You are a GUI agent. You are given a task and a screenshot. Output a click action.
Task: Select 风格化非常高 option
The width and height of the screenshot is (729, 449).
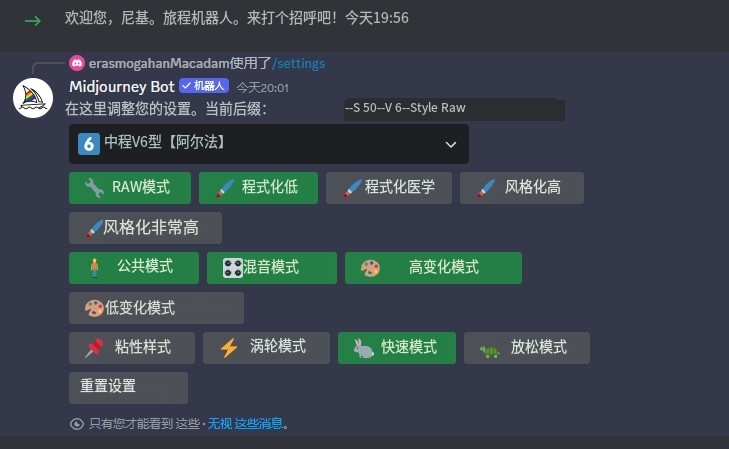tap(146, 228)
